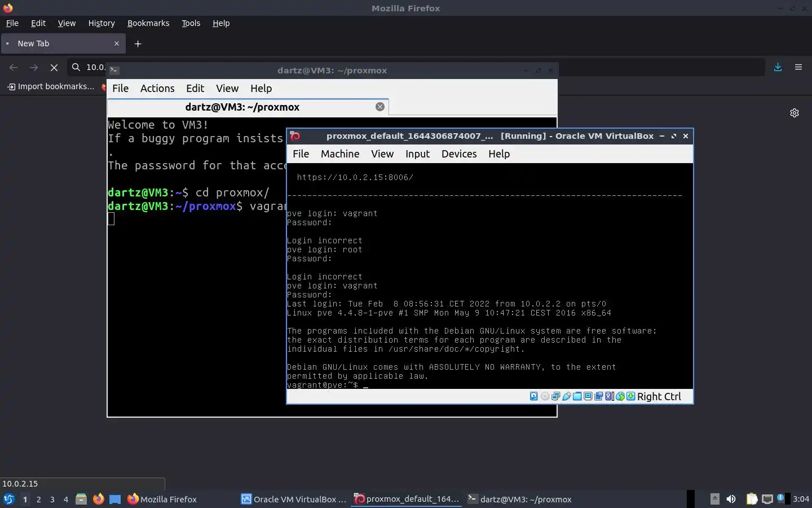Click the shared folders icon in VirtualBox status bar
Image resolution: width=812 pixels, height=508 pixels.
[577, 396]
